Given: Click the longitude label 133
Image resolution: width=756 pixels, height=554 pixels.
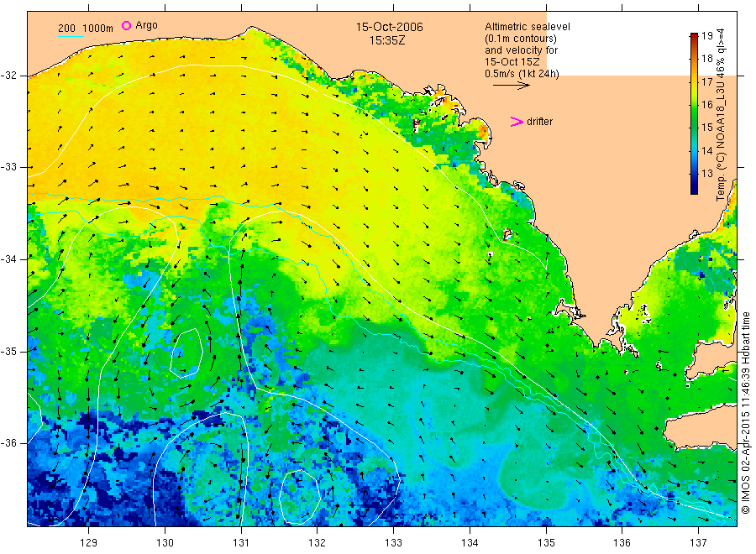Looking at the screenshot, I should click(x=393, y=543).
